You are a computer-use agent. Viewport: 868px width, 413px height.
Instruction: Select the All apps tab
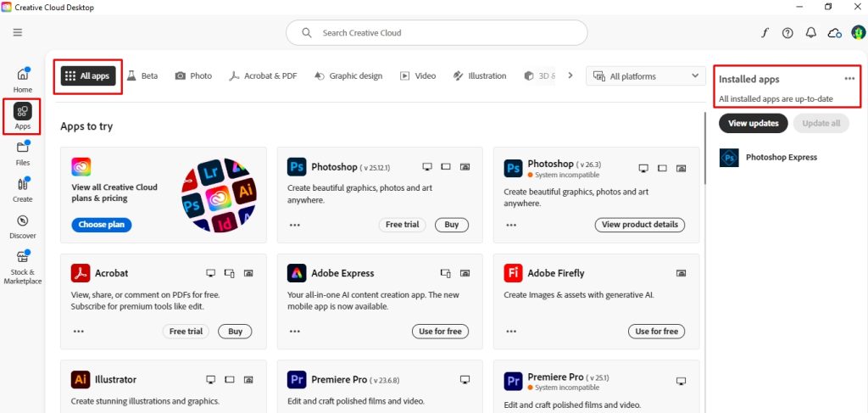tap(88, 76)
